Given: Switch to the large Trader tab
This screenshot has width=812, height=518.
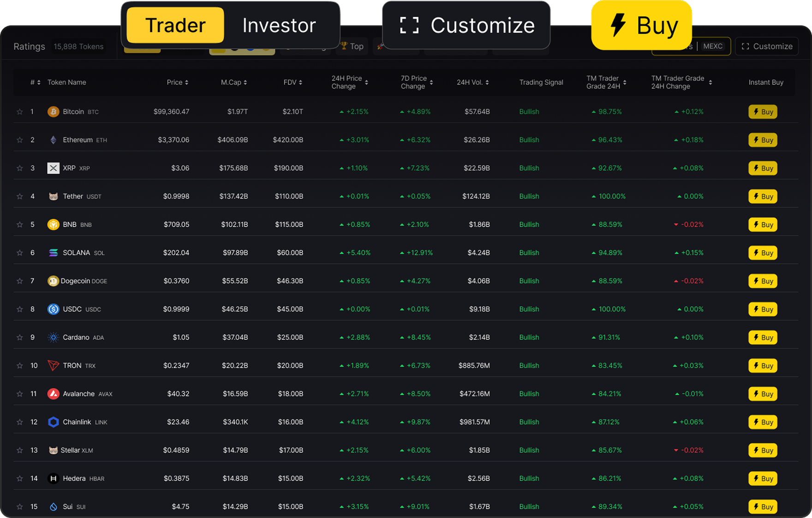Looking at the screenshot, I should [x=175, y=25].
